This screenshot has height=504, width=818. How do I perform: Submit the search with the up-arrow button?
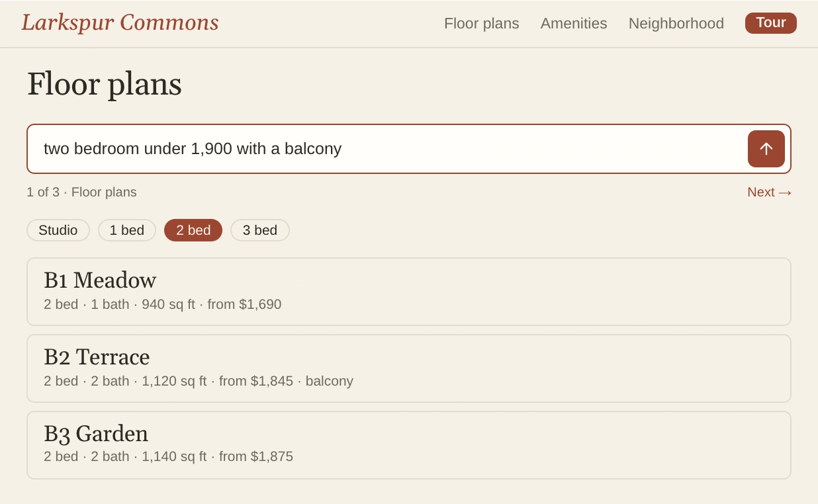(766, 149)
